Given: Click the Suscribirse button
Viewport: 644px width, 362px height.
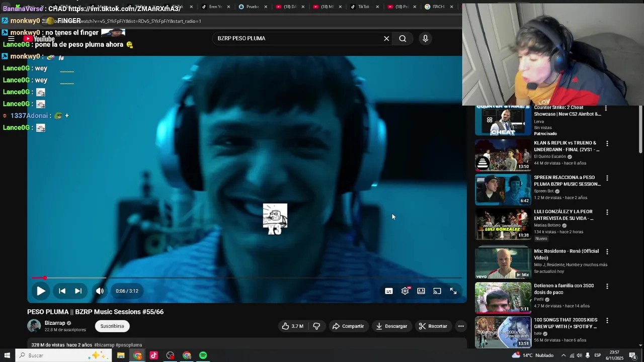Looking at the screenshot, I should click(112, 326).
